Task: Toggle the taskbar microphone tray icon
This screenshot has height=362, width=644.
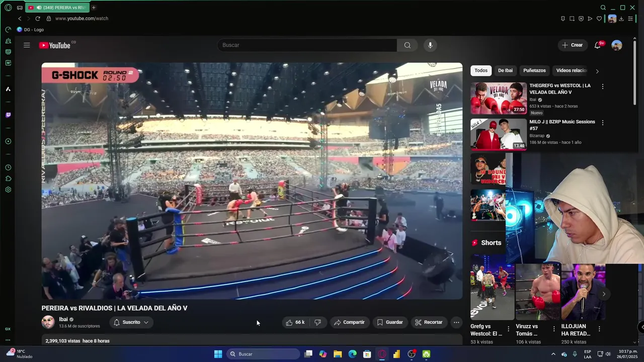Action: (x=575, y=354)
